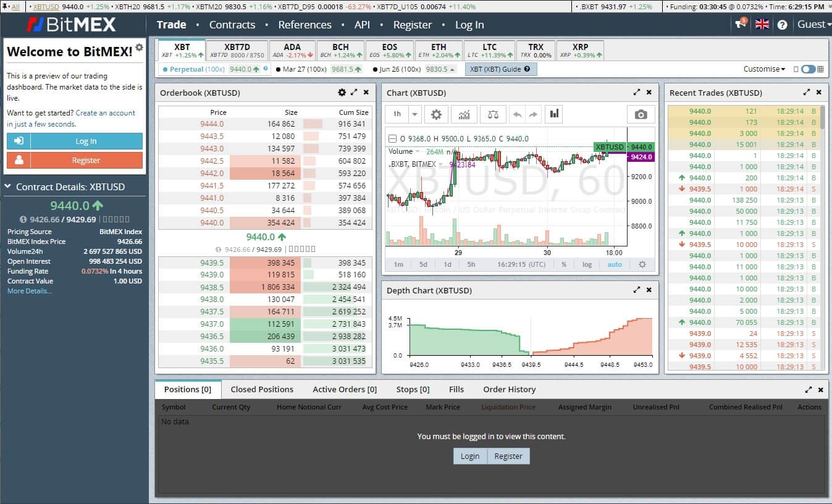Open chart settings gear in the chart toolbar
The image size is (832, 504).
(436, 114)
